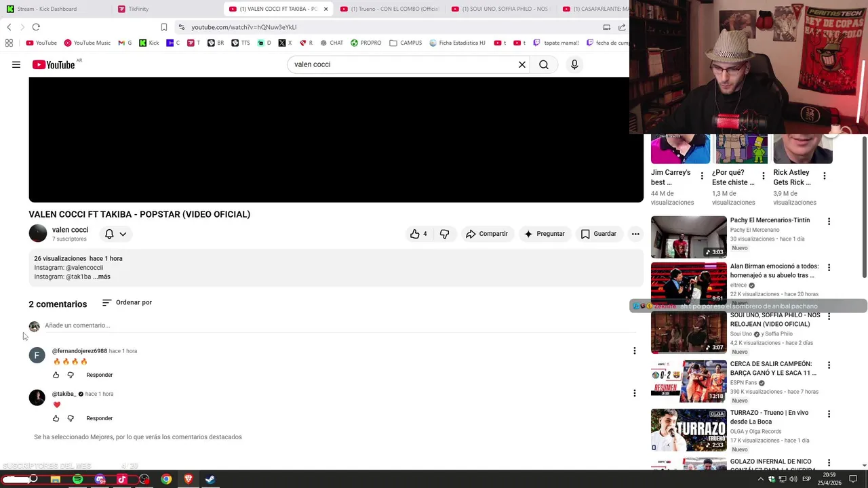The width and height of the screenshot is (868, 488).
Task: Open the Kick bookmark
Action: 149,43
